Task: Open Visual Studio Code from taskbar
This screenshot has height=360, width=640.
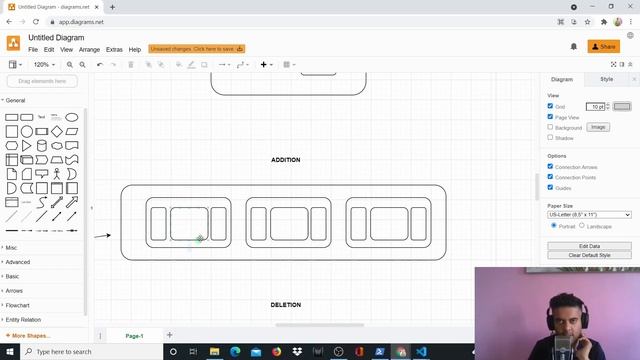Action: pos(421,351)
